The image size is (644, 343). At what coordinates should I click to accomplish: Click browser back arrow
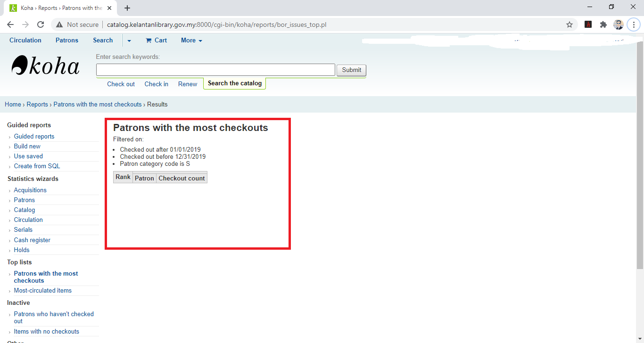pos(10,24)
